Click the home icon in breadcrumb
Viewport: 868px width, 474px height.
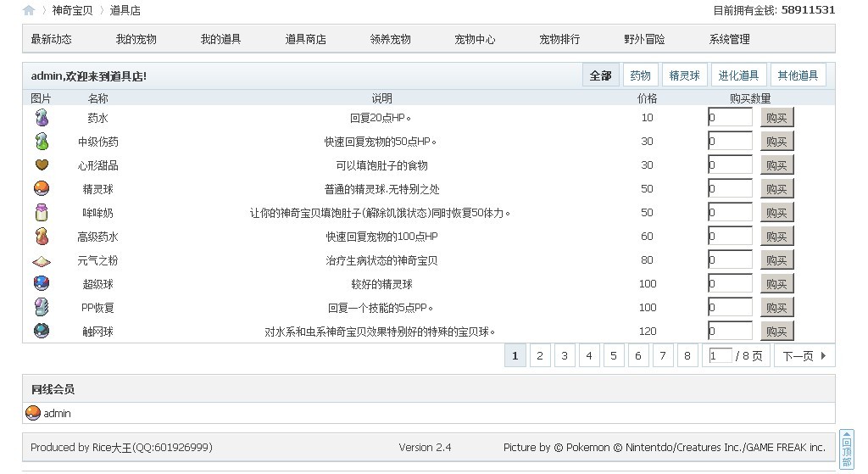[29, 10]
